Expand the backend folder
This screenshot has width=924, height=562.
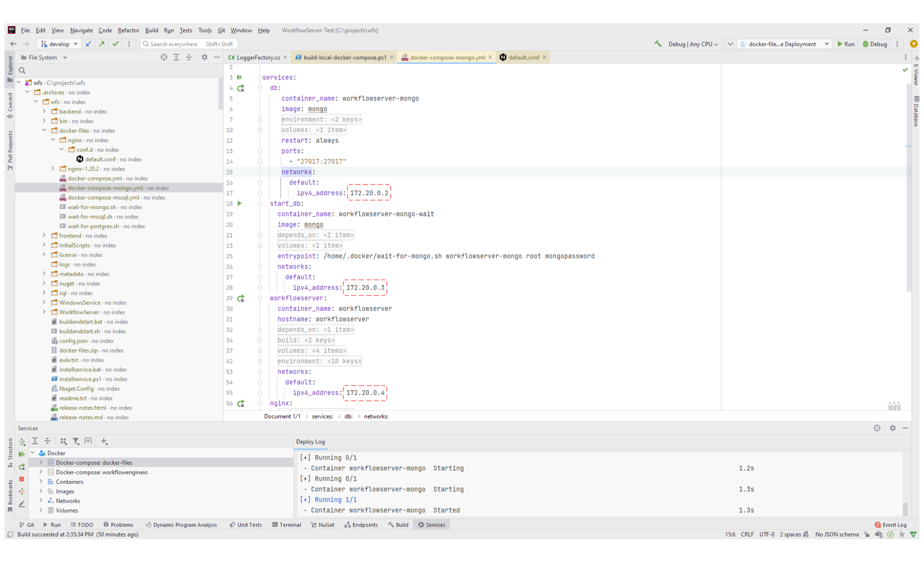coord(45,111)
